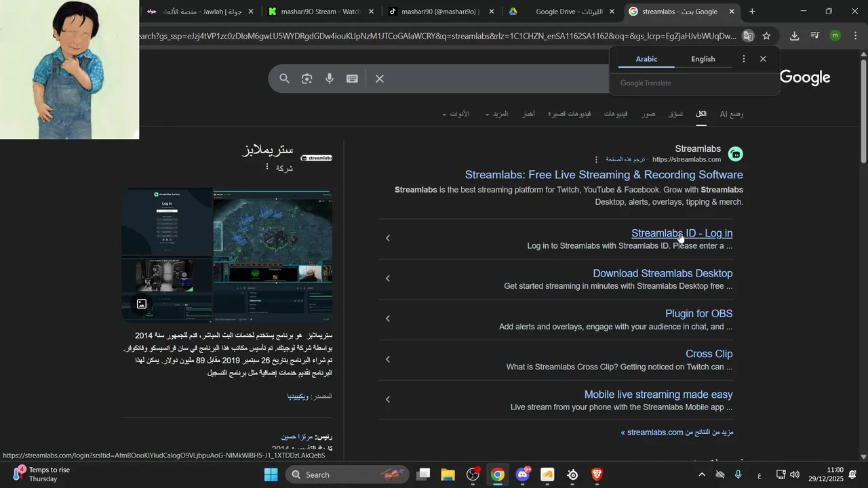Screen dimensions: 868x488
Task: Switch to فيديوهات videos tab
Action: point(616,114)
